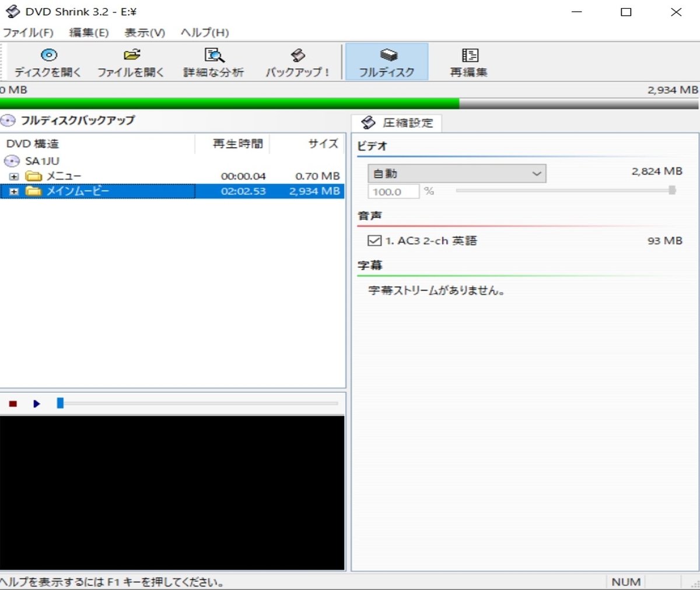Click the 字幕ストリームがありません message
This screenshot has height=590, width=700.
(437, 290)
